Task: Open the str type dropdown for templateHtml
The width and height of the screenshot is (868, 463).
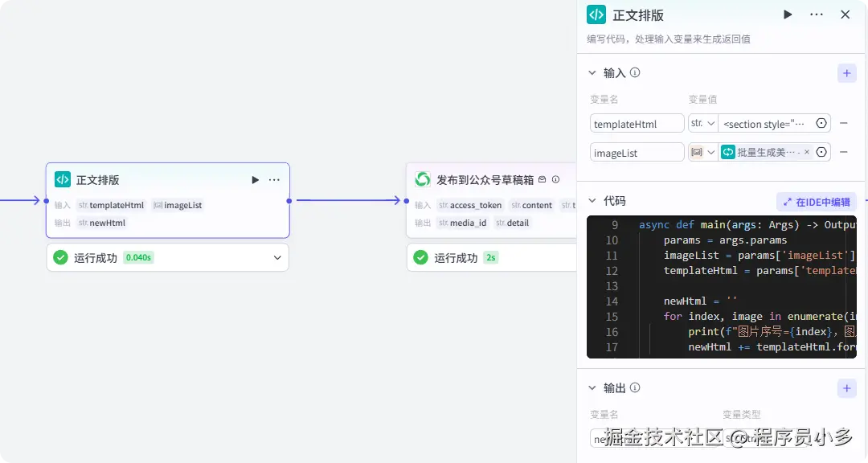Action: pos(701,123)
